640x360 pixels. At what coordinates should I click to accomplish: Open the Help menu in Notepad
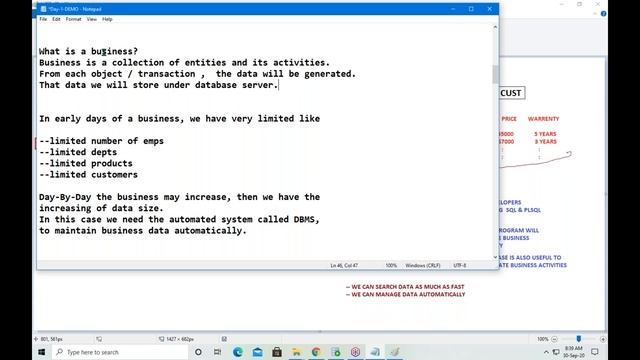click(107, 19)
